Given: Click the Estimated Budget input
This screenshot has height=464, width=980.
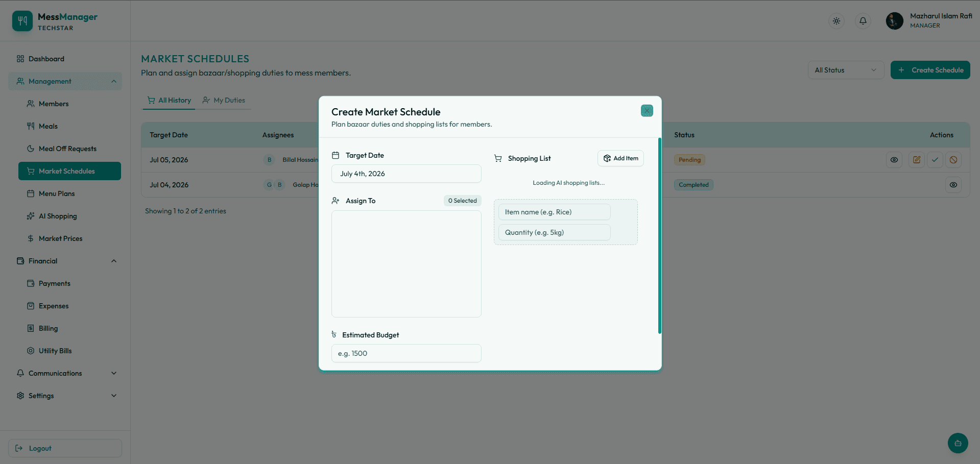Looking at the screenshot, I should coord(407,353).
